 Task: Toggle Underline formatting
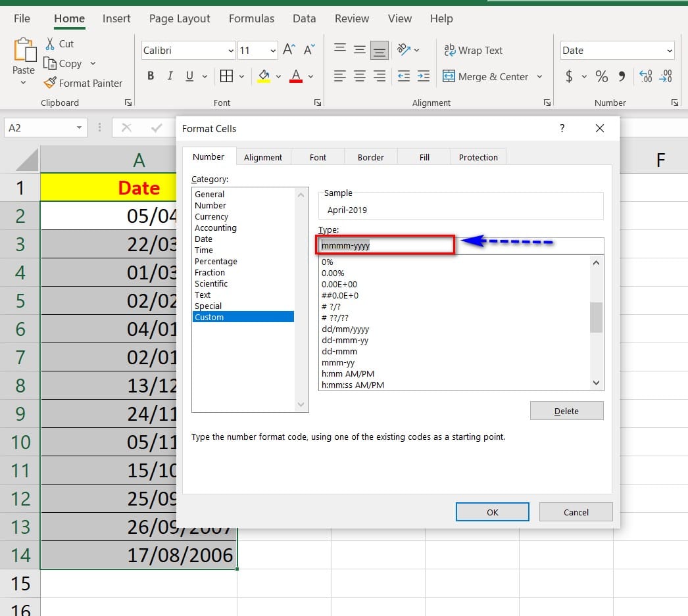coord(189,76)
